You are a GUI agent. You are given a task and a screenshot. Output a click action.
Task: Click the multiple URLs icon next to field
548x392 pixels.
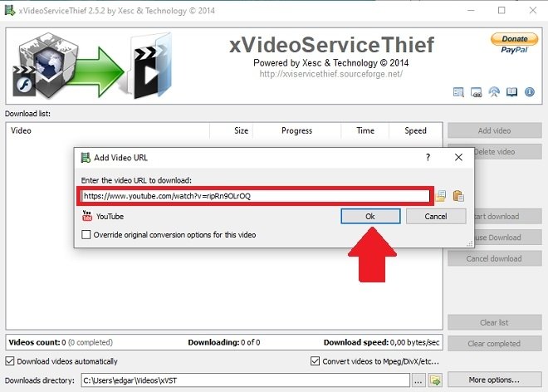pos(441,196)
